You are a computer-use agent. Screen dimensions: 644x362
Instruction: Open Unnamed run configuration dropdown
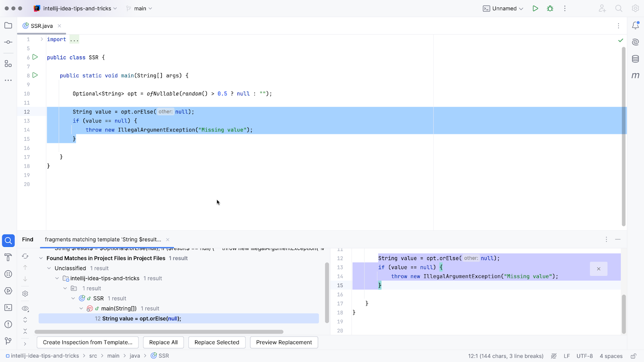point(503,8)
